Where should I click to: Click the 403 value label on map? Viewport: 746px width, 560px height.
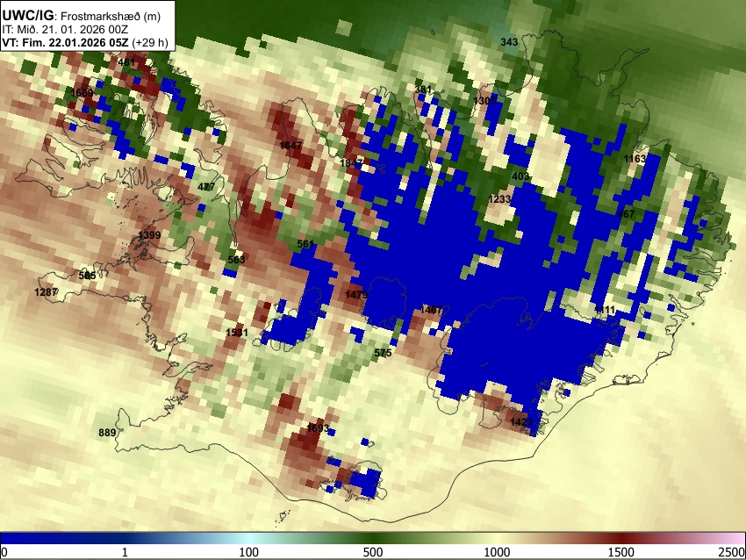click(x=520, y=176)
